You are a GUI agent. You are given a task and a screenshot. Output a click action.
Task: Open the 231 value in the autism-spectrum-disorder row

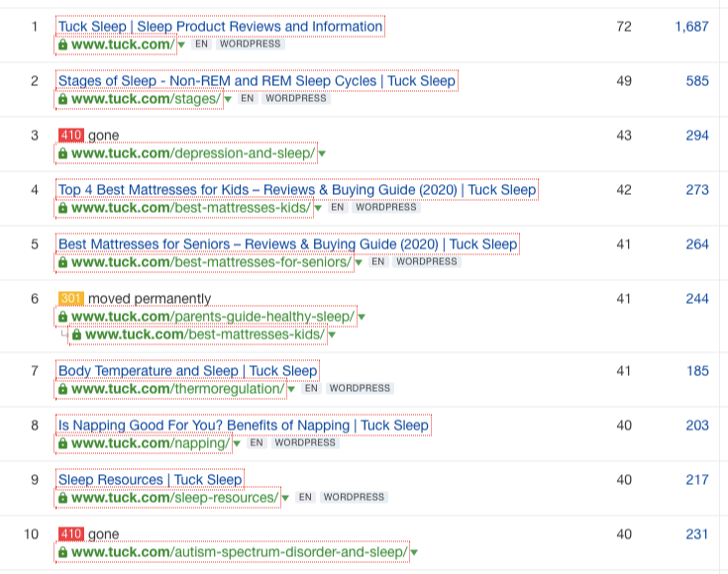(697, 534)
